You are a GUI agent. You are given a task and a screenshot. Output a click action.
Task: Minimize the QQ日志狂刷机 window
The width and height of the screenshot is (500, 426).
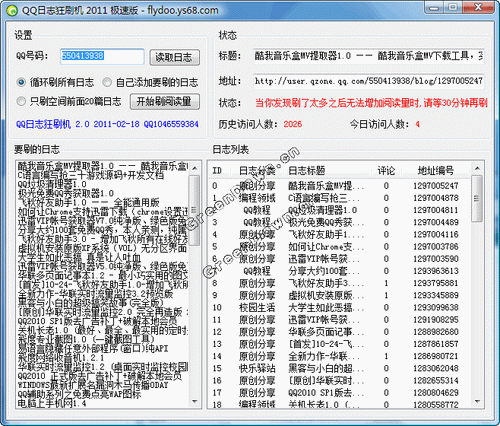433,7
